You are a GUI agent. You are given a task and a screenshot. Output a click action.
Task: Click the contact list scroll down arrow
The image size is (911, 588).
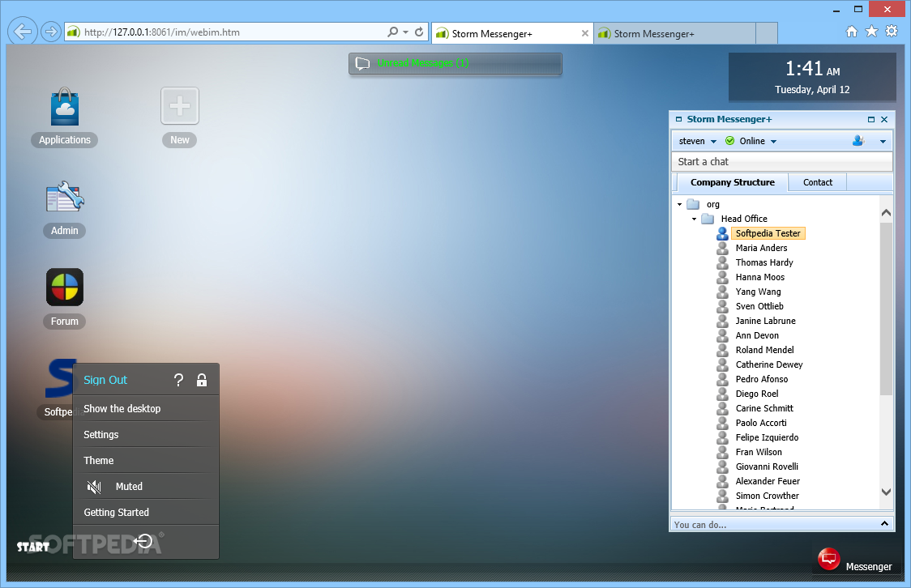click(886, 492)
